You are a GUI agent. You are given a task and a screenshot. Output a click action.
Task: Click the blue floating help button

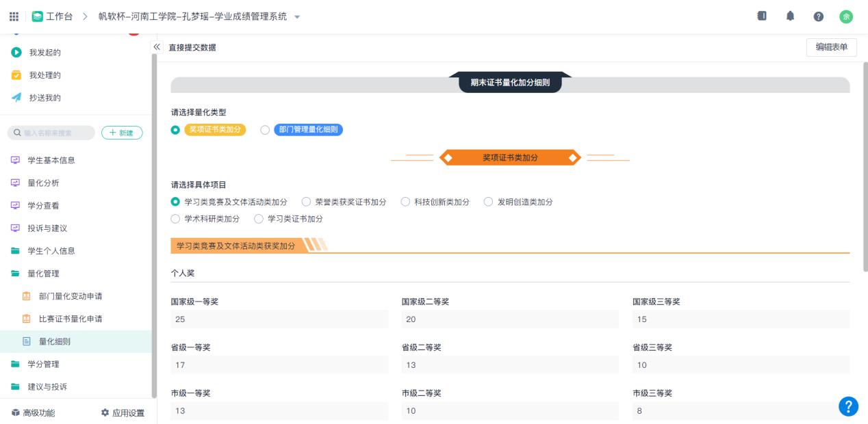(x=848, y=406)
